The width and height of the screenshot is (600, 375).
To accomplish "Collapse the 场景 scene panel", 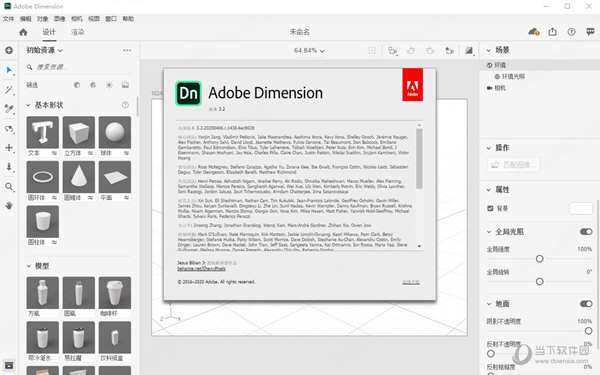I will (489, 50).
